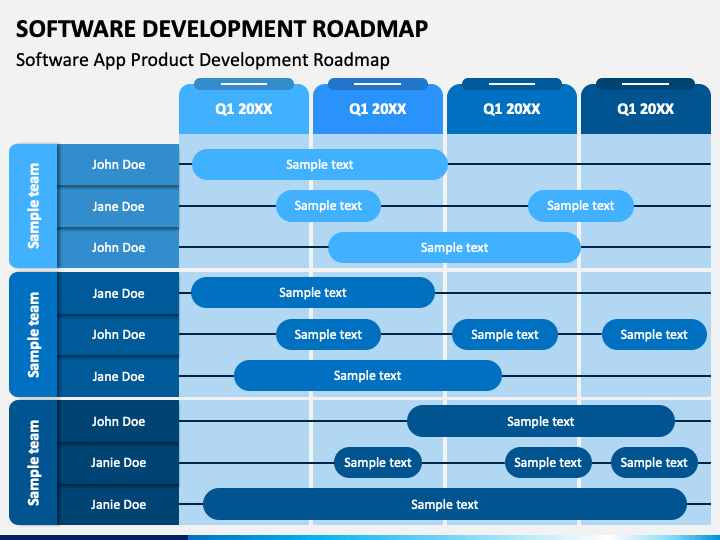Select the "SOFTWARE DEVELOPMENT ROADMAP" title
Viewport: 720px width, 540px height.
click(x=222, y=28)
